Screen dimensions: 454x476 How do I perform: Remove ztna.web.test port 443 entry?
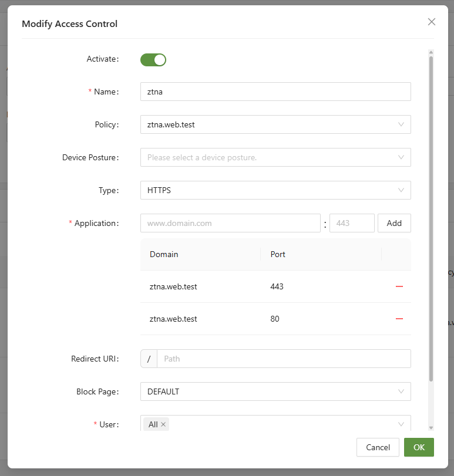399,286
